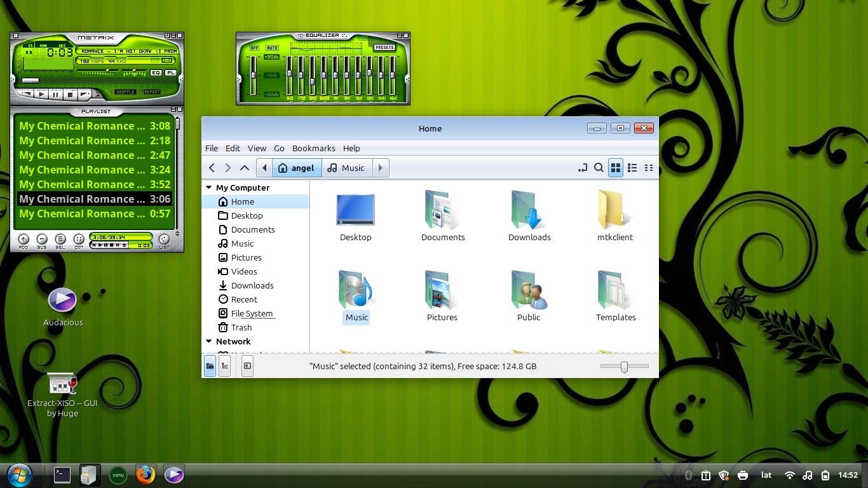This screenshot has height=488, width=868.
Task: Toggle AUTO in the Equalizer window
Action: pos(272,48)
